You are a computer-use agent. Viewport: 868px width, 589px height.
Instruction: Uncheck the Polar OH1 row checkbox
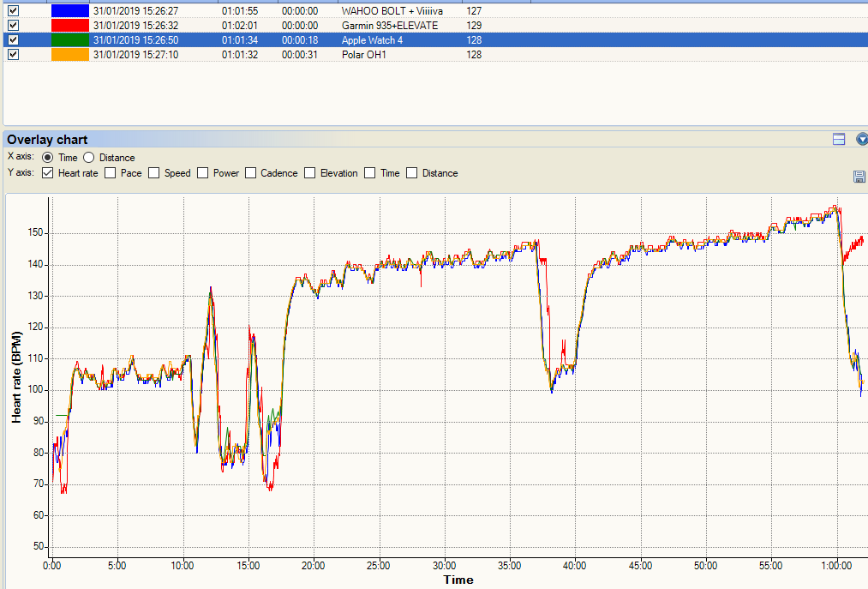13,55
